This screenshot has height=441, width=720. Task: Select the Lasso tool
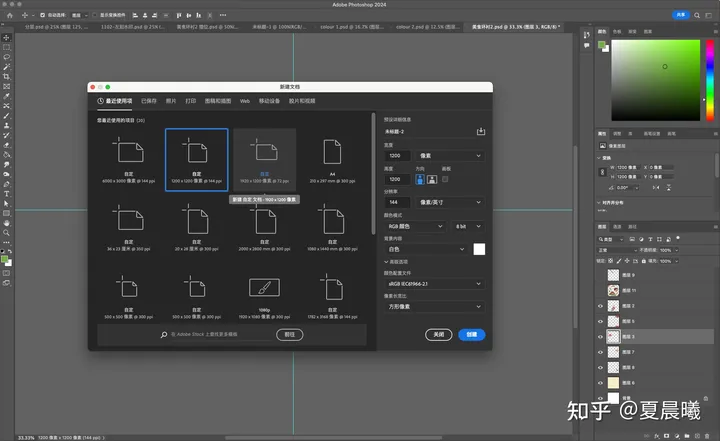[x=6, y=57]
